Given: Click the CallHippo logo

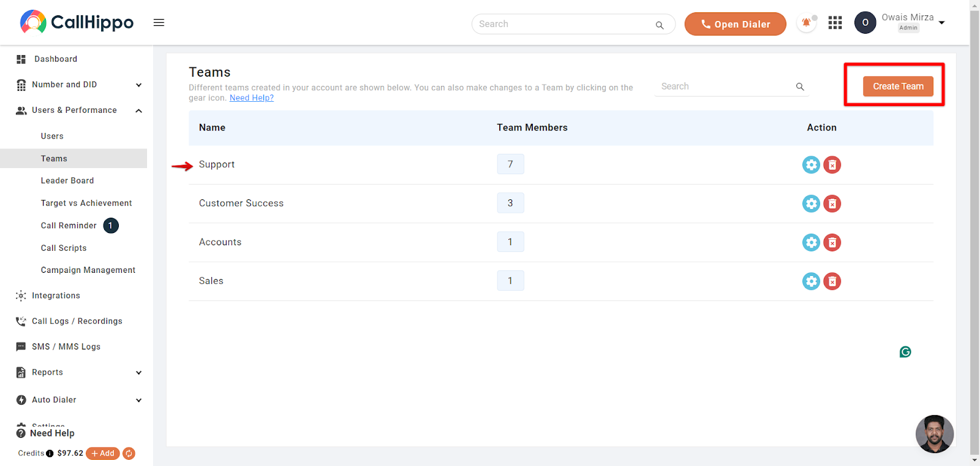Looking at the screenshot, I should pyautogui.click(x=77, y=22).
